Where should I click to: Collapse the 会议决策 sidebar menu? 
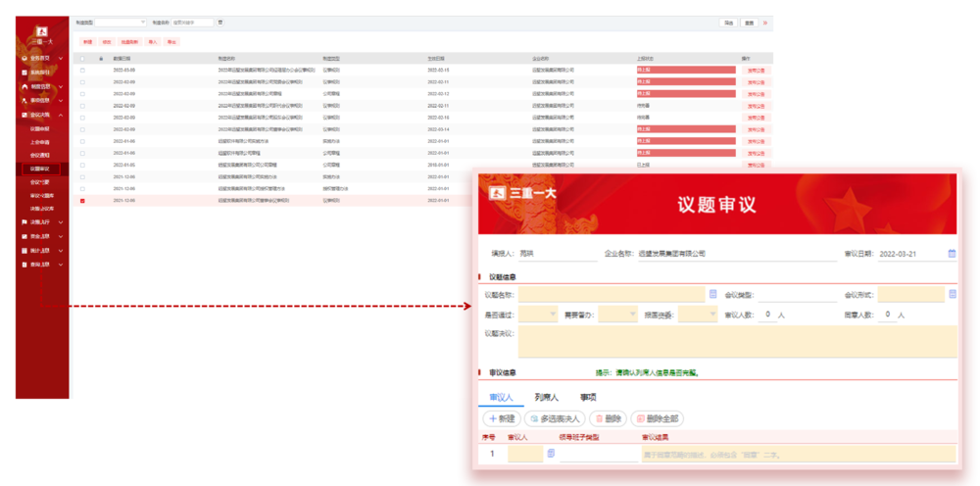coord(61,115)
